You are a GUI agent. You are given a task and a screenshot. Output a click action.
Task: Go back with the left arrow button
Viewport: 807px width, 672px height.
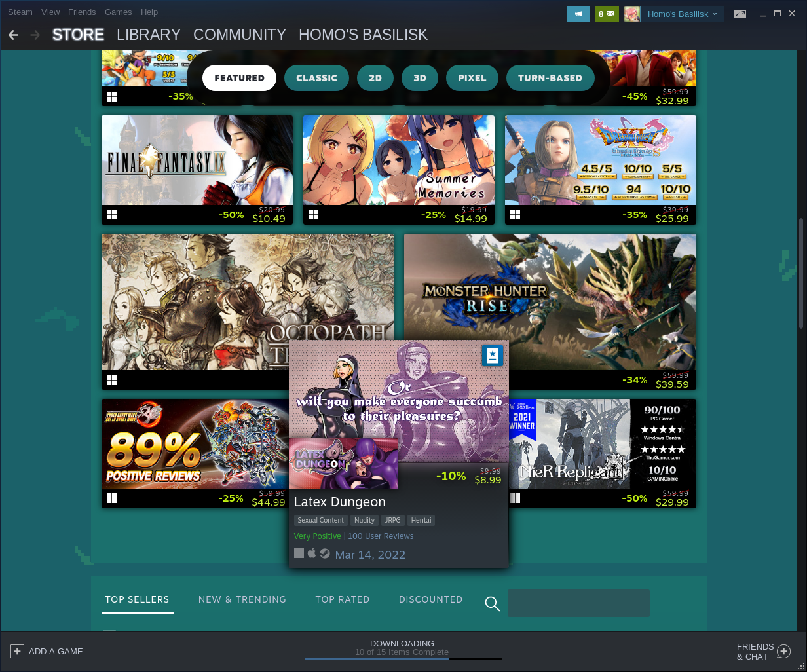coord(14,35)
